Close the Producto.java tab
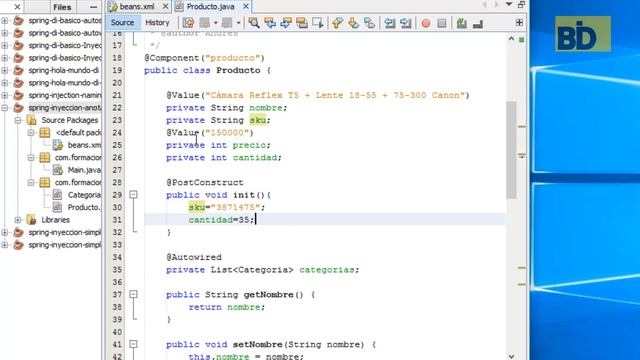Viewport: 640px width, 360px height. (x=246, y=7)
